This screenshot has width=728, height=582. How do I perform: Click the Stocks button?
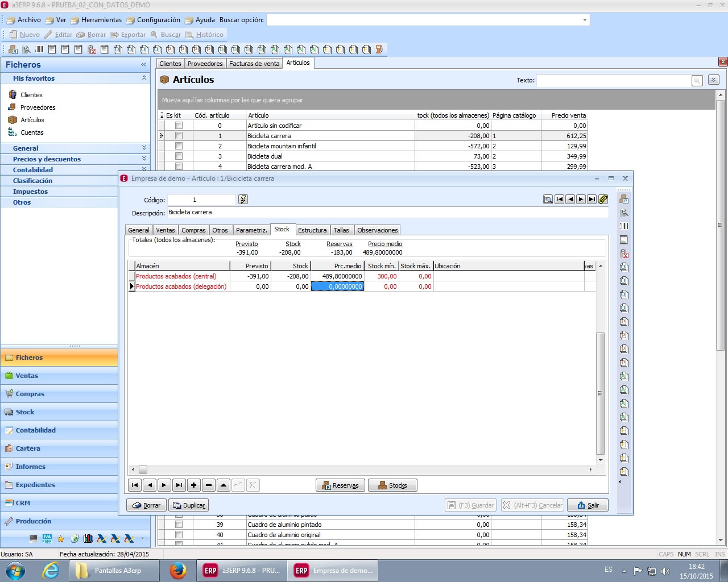pos(392,485)
